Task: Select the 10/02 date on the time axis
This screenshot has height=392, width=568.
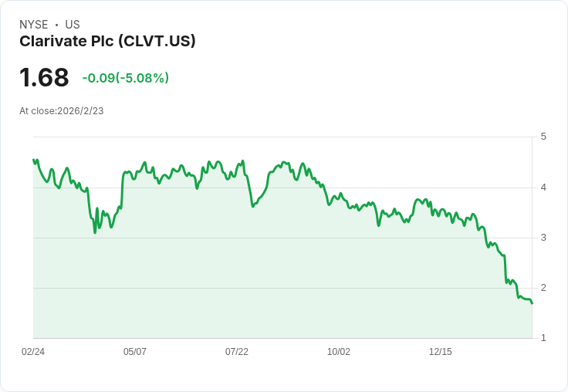Action: pos(339,352)
